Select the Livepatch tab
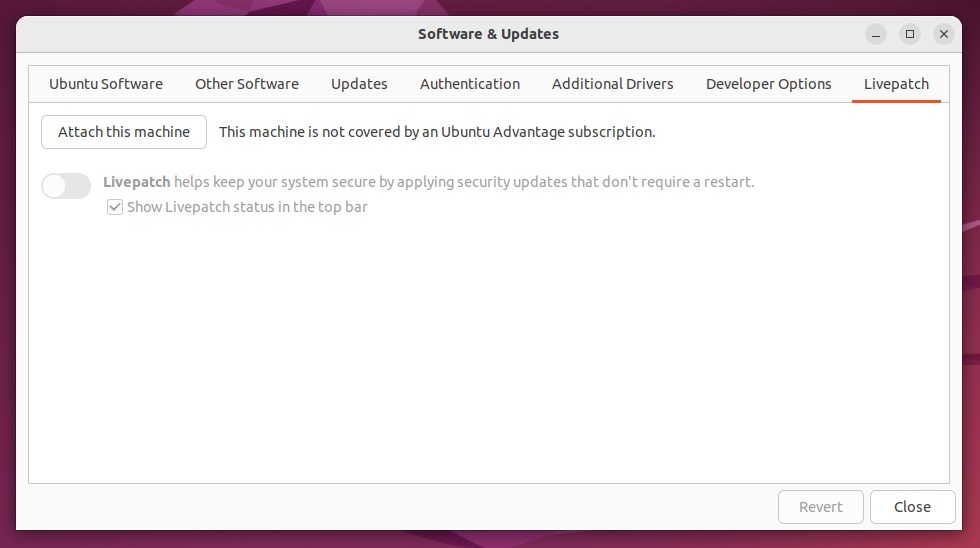The image size is (980, 548). pyautogui.click(x=896, y=84)
